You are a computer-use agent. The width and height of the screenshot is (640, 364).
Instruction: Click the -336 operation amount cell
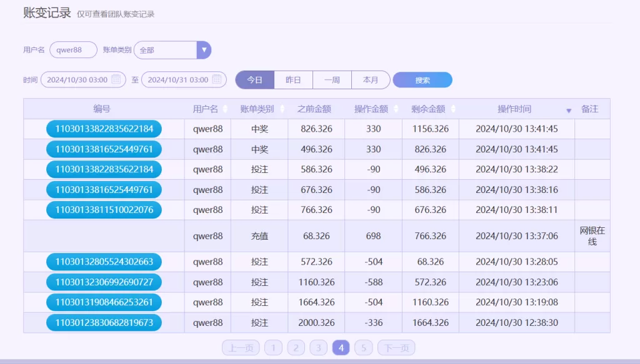[x=374, y=322]
